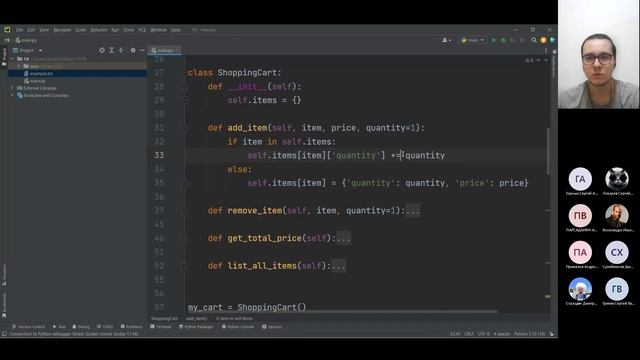Viewport: 640px width, 360px height.
Task: Open the Refactor menu
Action: tap(99, 30)
